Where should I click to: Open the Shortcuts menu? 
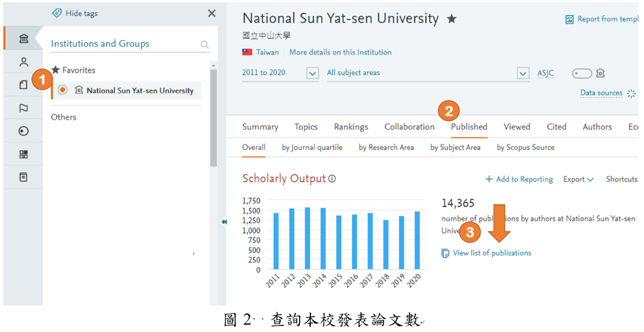point(622,179)
